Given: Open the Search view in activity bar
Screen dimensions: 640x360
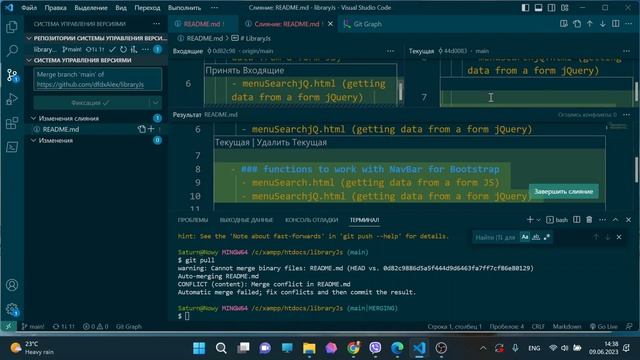Looking at the screenshot, I should point(12,51).
